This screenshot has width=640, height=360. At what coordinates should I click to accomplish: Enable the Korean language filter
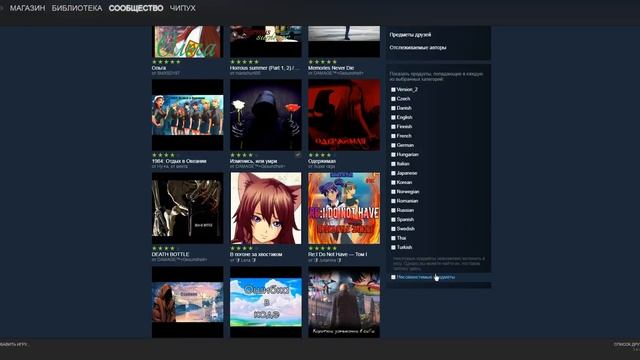coord(393,182)
